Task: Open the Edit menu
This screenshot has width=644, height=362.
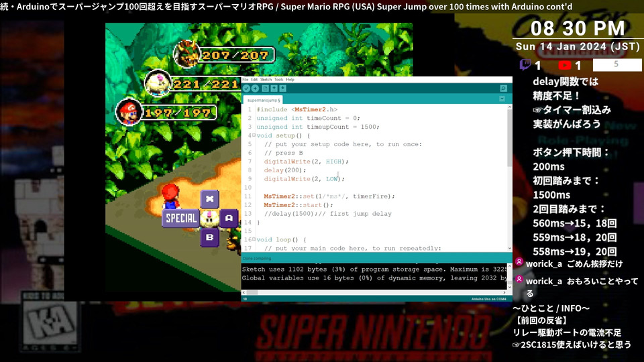Action: pos(254,80)
